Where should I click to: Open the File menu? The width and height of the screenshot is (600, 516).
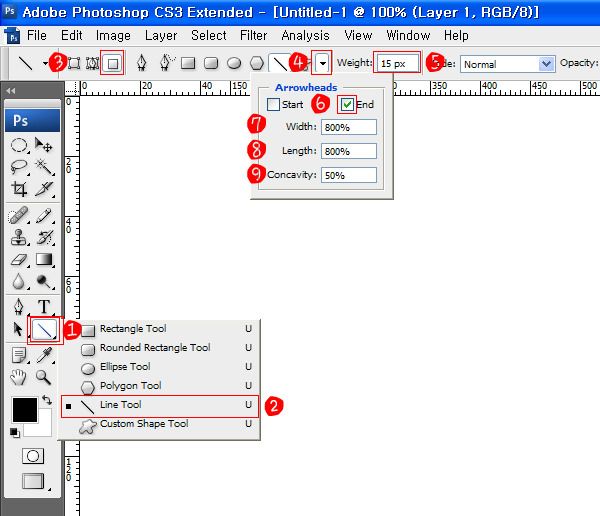(x=37, y=36)
